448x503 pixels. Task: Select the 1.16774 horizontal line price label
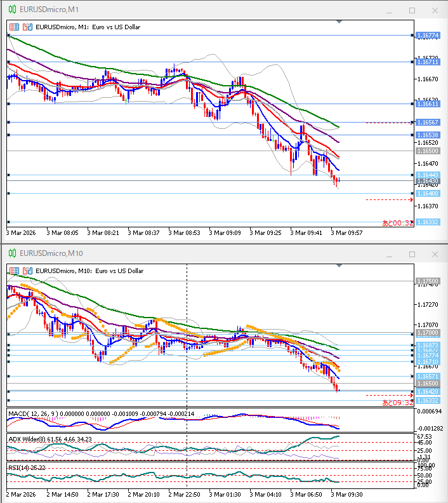(x=428, y=36)
